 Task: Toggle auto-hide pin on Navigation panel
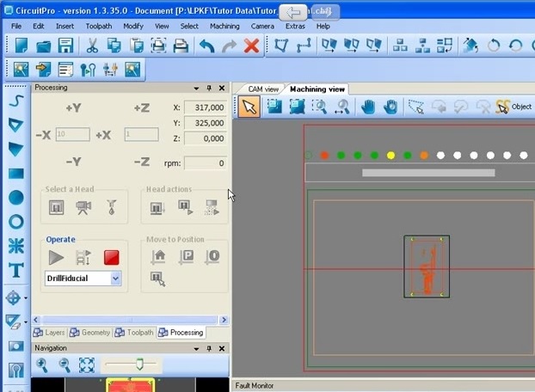click(209, 348)
